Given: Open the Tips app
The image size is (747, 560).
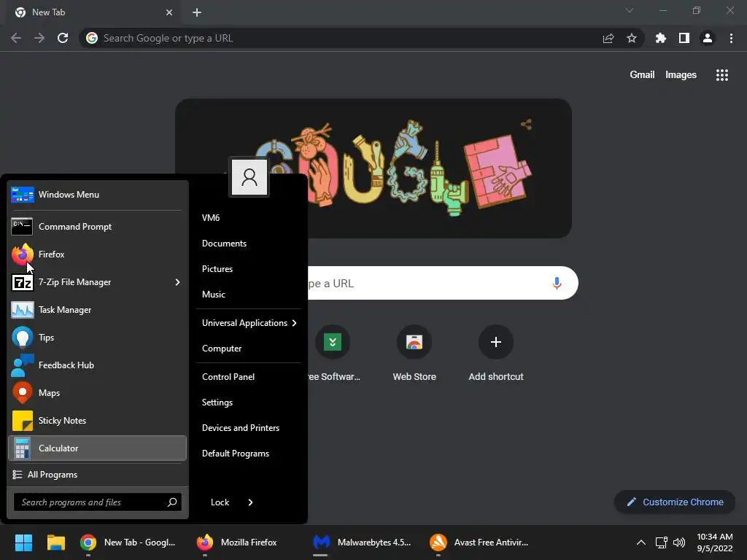Looking at the screenshot, I should click(97, 337).
